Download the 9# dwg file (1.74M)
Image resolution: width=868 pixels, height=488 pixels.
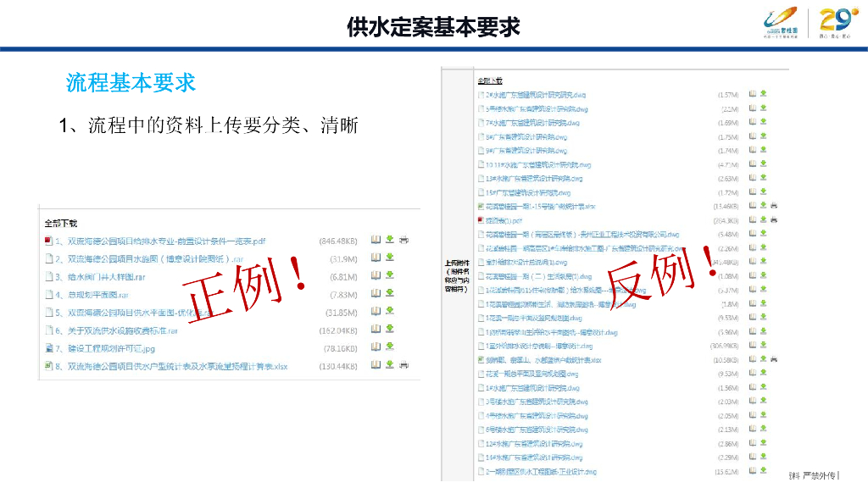[x=764, y=149]
